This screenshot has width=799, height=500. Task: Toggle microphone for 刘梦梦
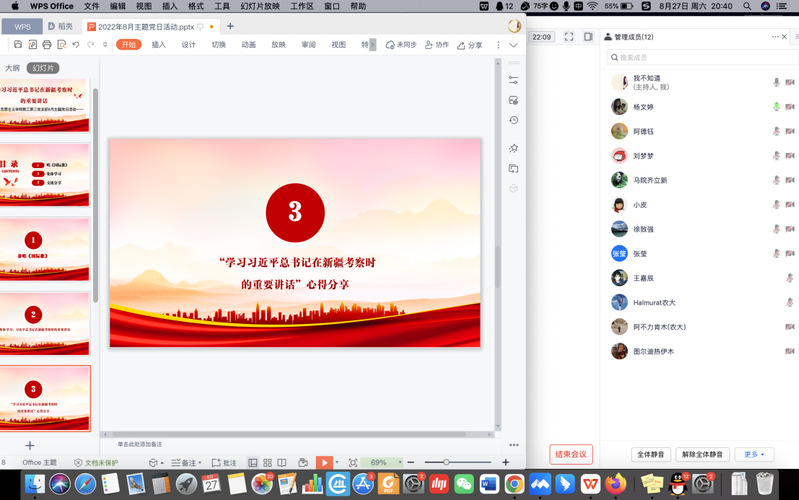[776, 156]
